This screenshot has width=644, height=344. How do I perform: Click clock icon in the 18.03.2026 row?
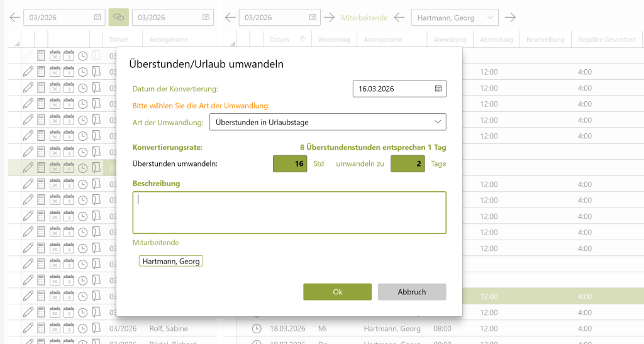(257, 328)
